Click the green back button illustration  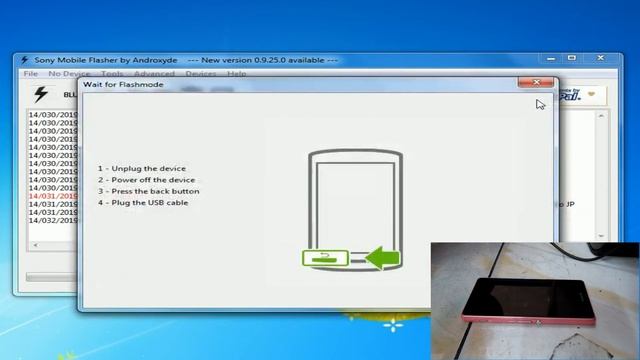coord(325,258)
